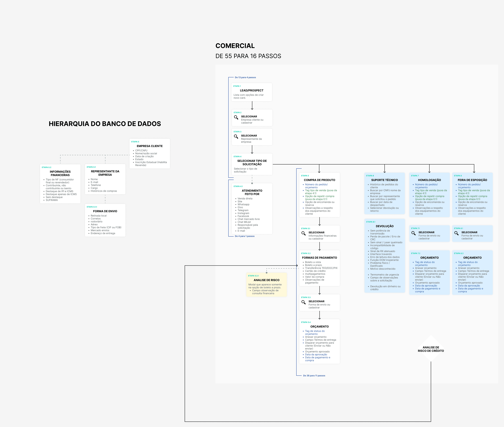Click the gray connector dot above Analise de Risco
The image size is (504, 427).
coord(267,273)
